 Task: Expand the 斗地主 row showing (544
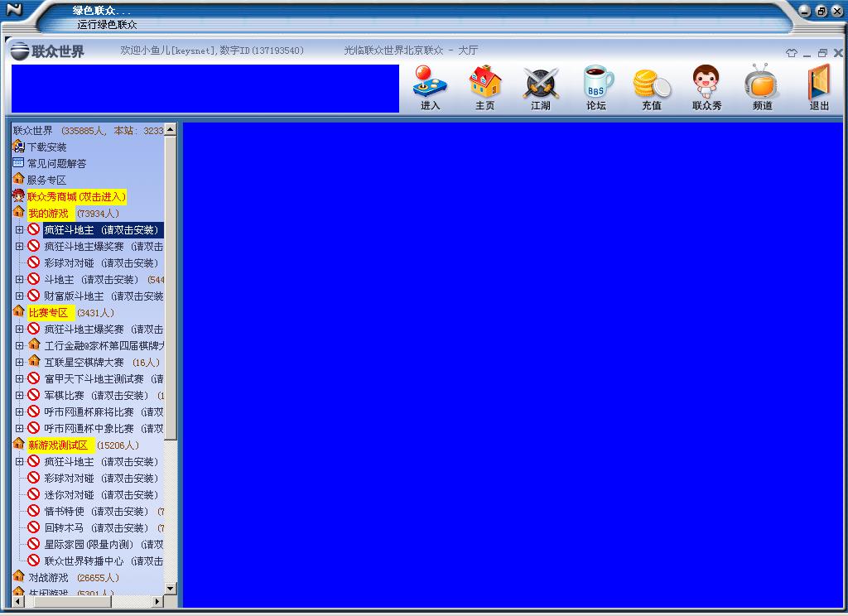point(20,279)
